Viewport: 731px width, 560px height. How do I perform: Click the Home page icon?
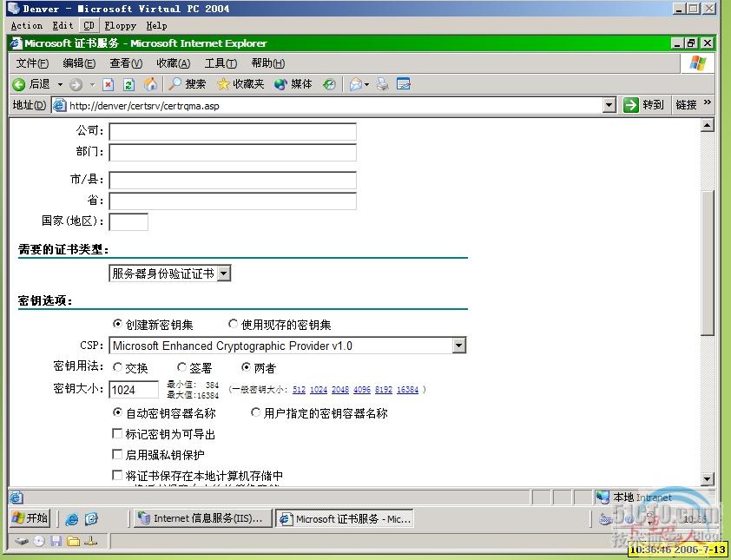[x=150, y=84]
